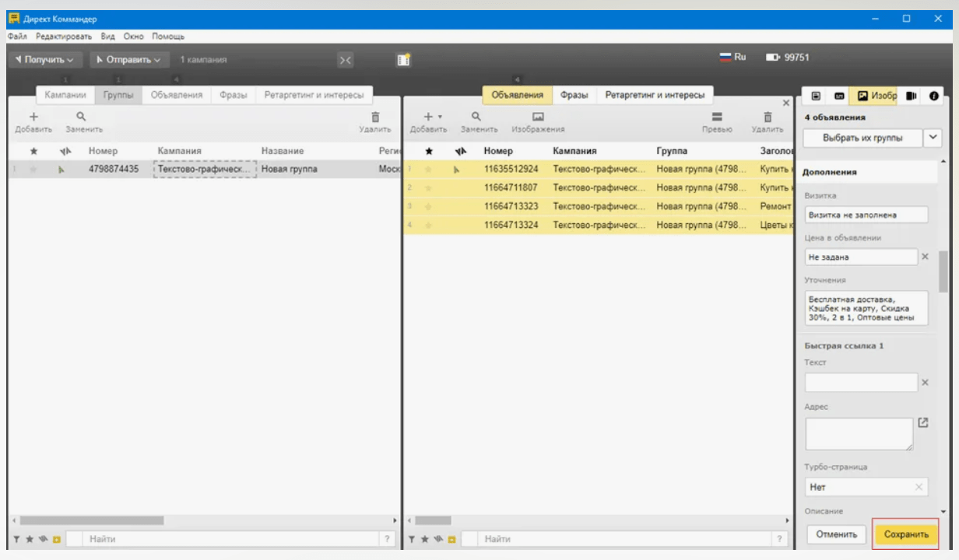Click the Быстрая ссылка 1 Текст field

[x=861, y=383]
